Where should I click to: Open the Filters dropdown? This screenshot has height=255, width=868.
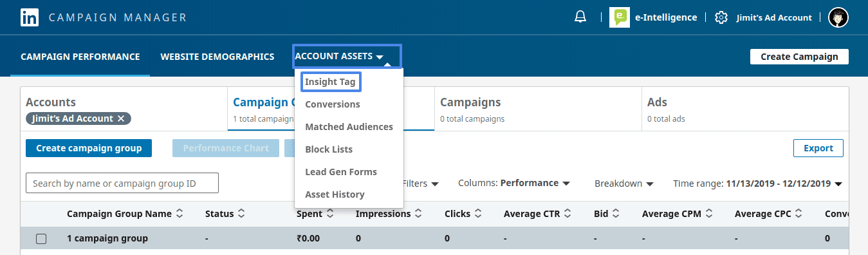421,184
